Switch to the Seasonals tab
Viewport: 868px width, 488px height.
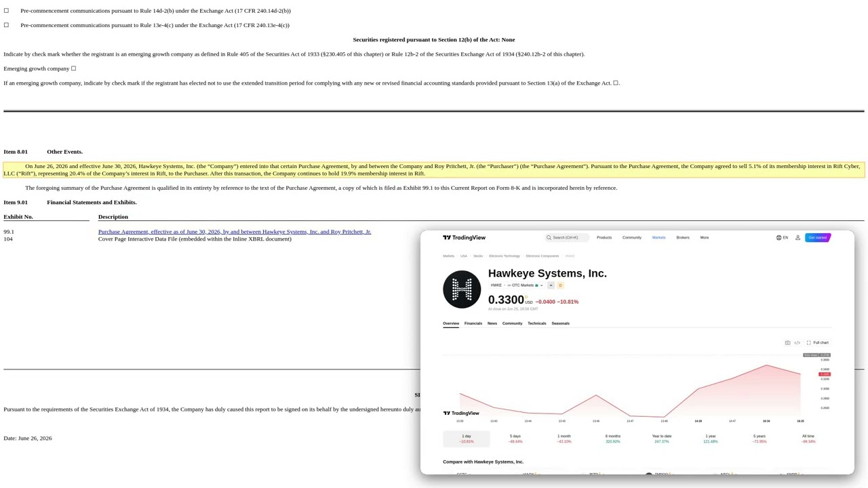click(560, 323)
